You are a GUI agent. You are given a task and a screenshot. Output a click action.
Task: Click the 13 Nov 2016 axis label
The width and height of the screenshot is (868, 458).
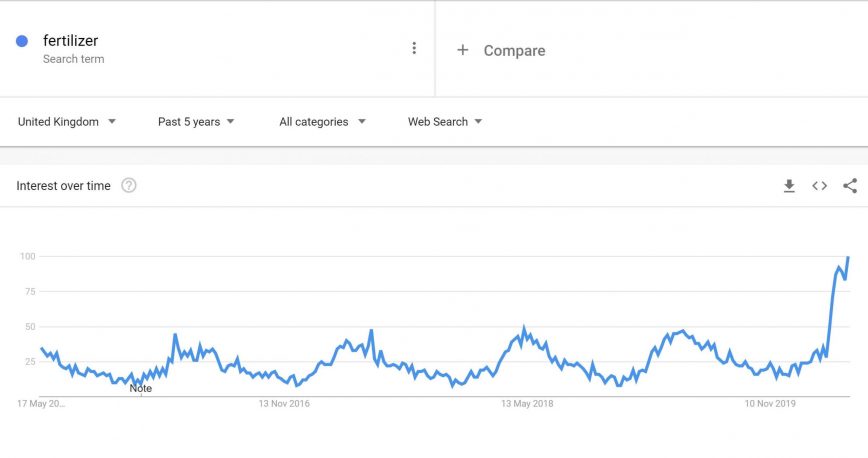[284, 404]
